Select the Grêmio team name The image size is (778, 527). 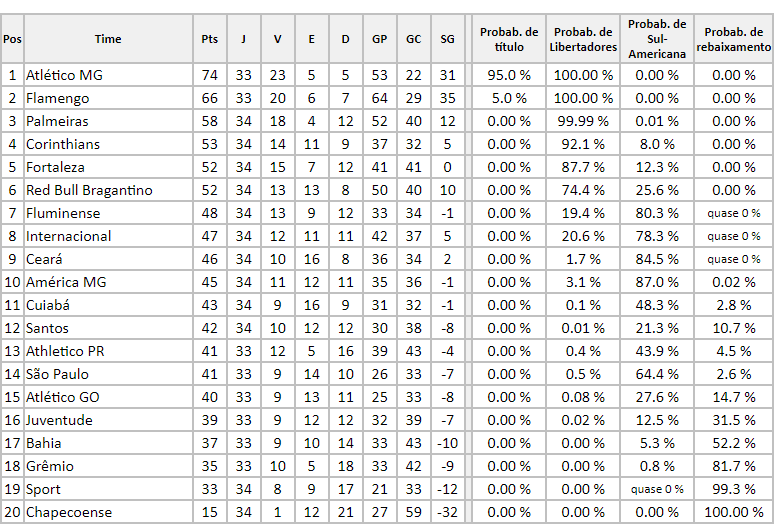tap(50, 466)
